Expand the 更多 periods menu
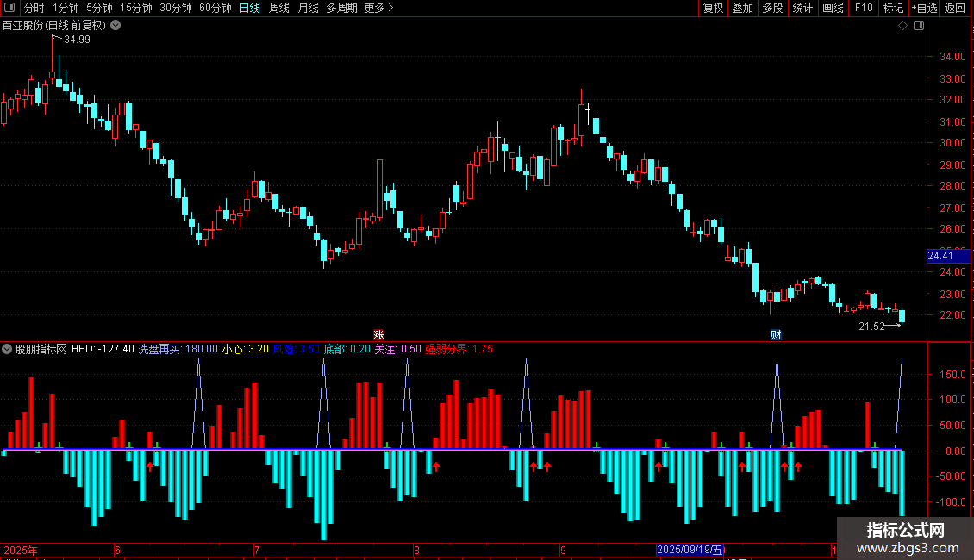The width and height of the screenshot is (974, 560). pos(378,8)
